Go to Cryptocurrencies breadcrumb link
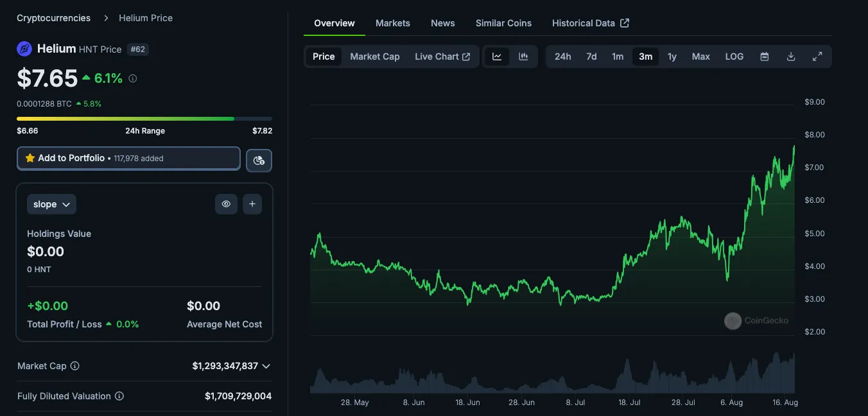868x416 pixels. click(53, 18)
